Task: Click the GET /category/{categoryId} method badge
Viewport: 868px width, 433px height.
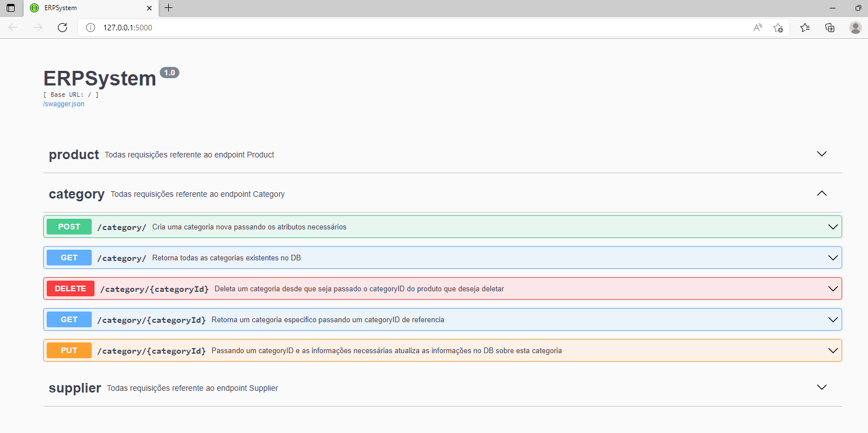Action: [69, 319]
